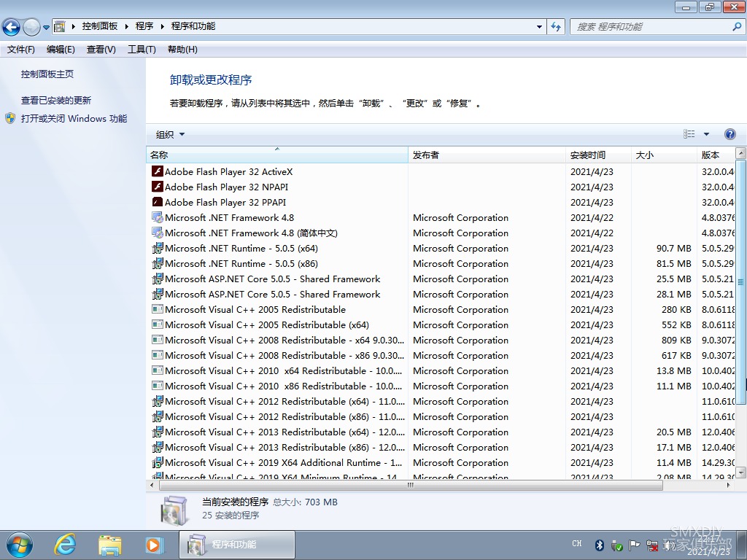Select Microsoft Visual C++ 2005 Redistributable row
The width and height of the screenshot is (747, 560).
coord(441,309)
